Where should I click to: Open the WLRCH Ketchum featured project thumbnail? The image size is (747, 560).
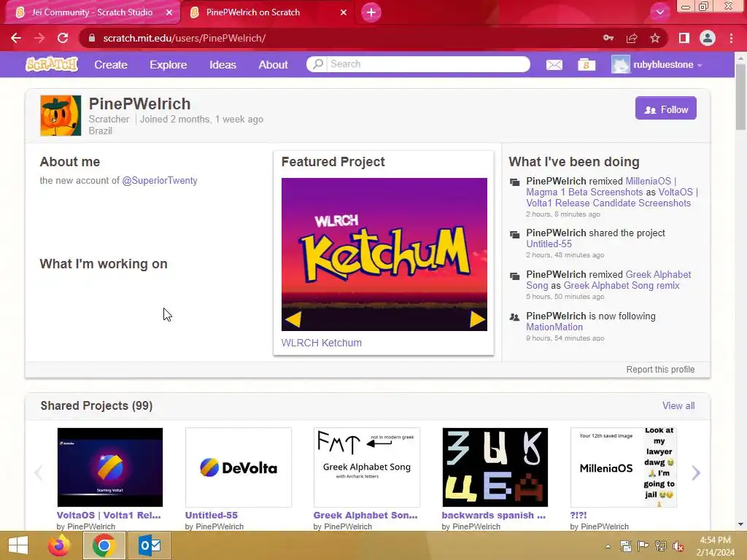click(x=384, y=254)
